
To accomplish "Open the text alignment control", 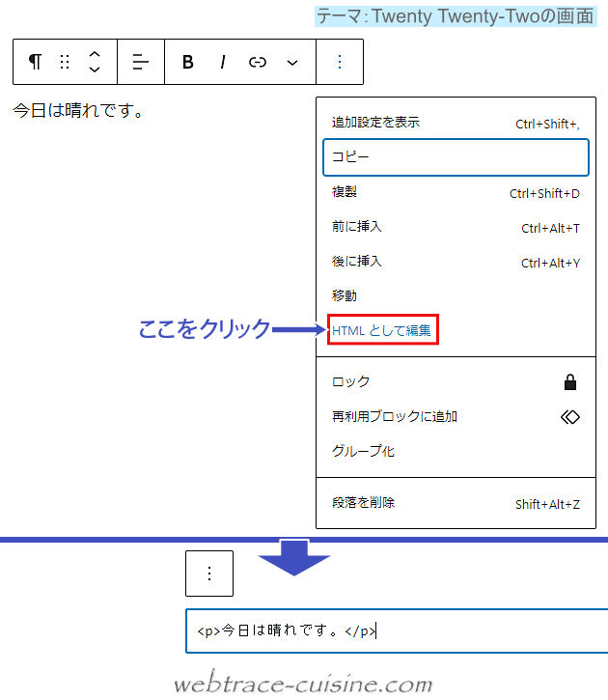I will (141, 62).
